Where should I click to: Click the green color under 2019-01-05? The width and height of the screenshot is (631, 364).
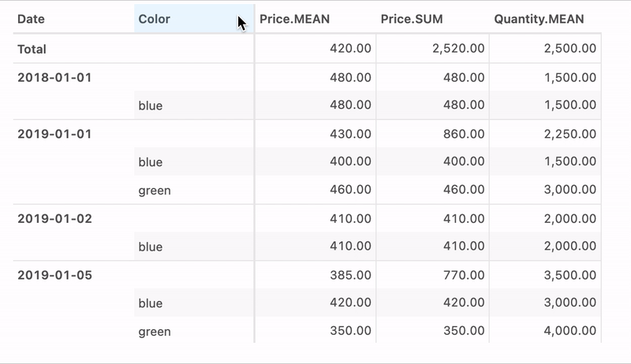pos(155,332)
